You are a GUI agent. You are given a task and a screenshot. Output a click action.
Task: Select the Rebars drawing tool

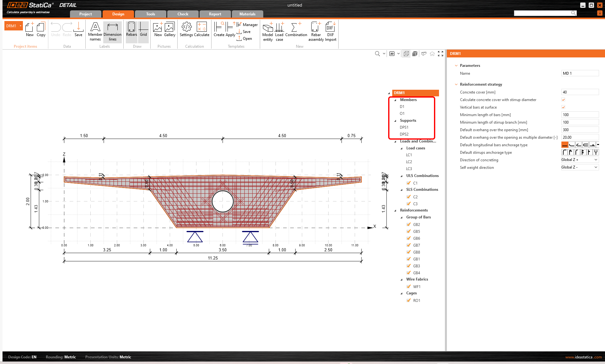pos(131,30)
